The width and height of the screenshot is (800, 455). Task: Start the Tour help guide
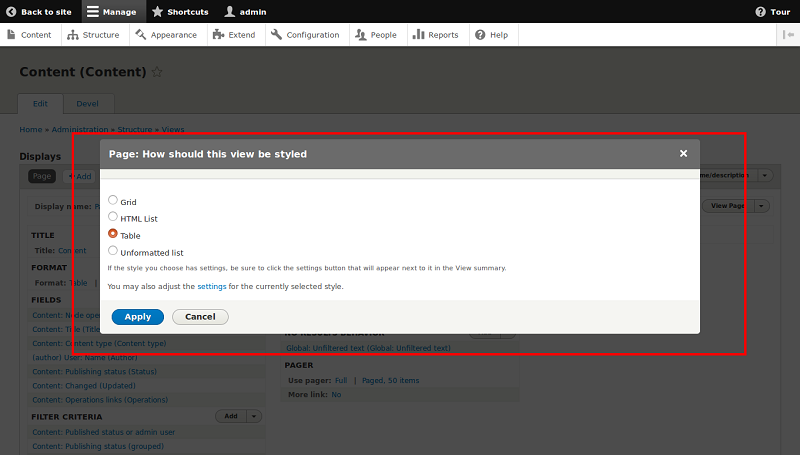[x=774, y=11]
